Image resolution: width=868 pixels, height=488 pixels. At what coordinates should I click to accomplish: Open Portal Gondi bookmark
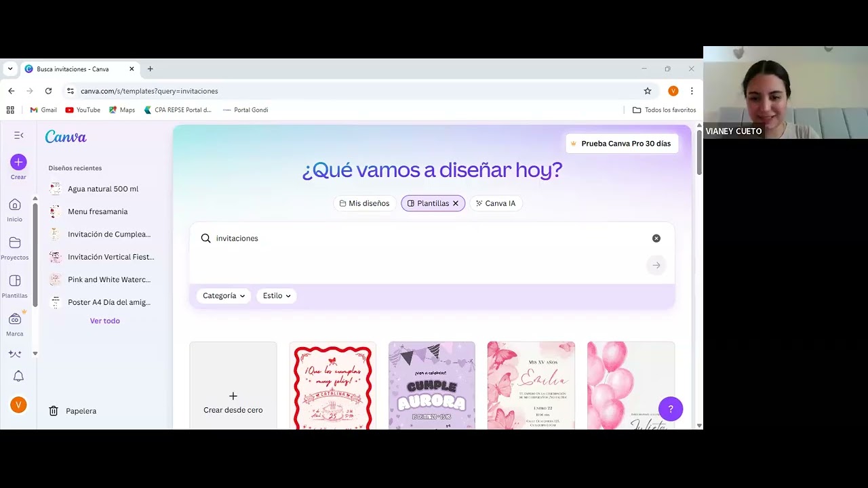coord(245,110)
